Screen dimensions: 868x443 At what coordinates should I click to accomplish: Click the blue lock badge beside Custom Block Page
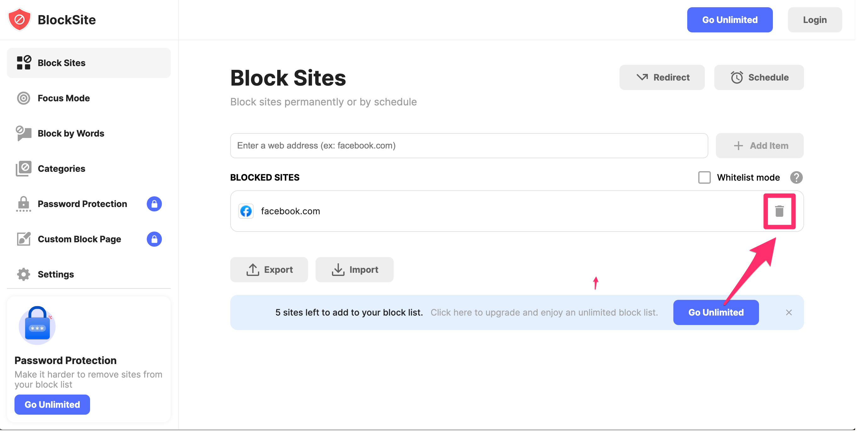[x=154, y=239]
